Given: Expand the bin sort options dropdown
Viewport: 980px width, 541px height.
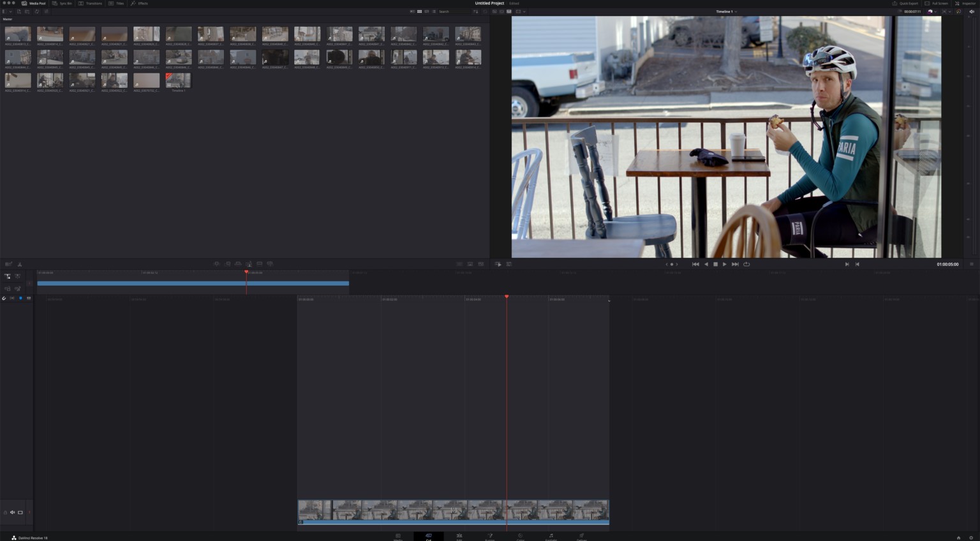Looking at the screenshot, I should (x=476, y=11).
